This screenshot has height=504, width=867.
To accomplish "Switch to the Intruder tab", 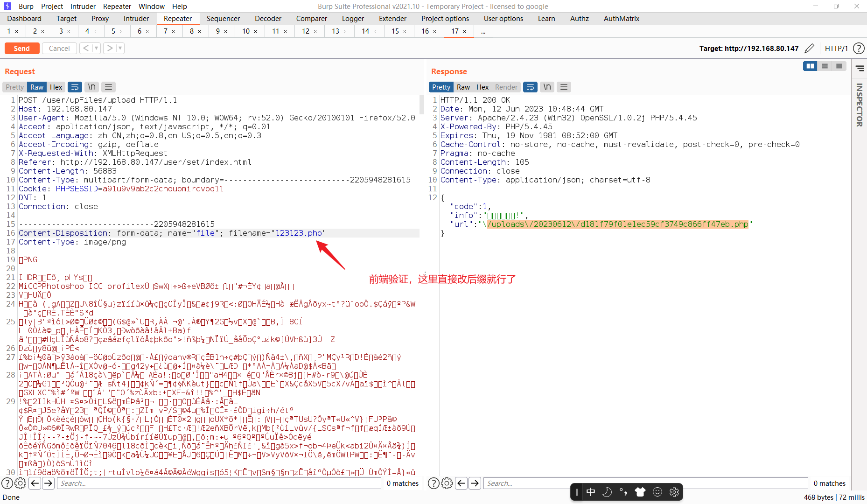I will tap(136, 19).
